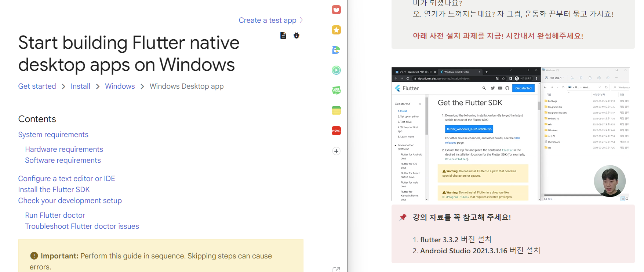Click the page title 'Start building Flutter native'
The height and width of the screenshot is (272, 644).
[x=129, y=43]
